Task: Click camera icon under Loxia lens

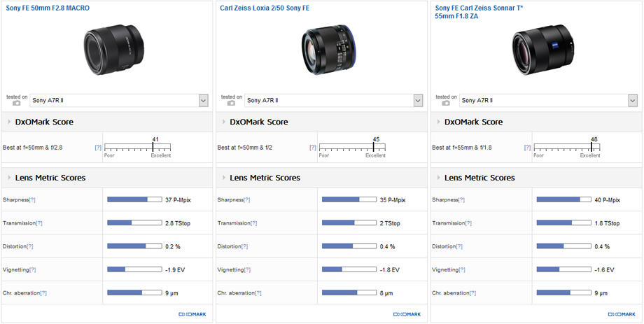Action: point(231,103)
